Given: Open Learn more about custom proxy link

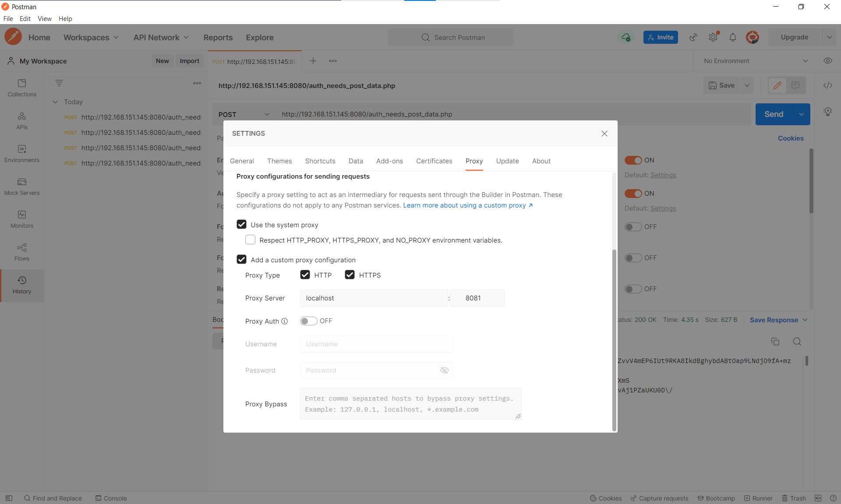Looking at the screenshot, I should tap(467, 205).
